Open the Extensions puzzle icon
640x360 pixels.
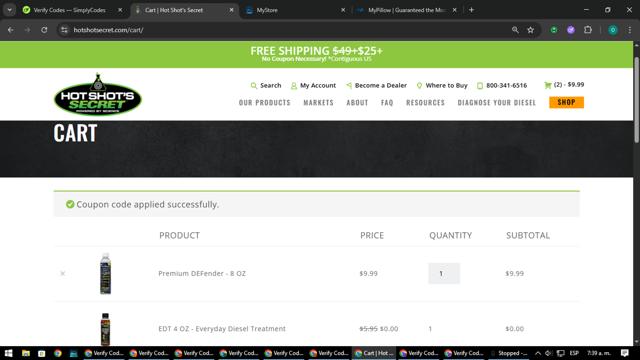click(588, 30)
